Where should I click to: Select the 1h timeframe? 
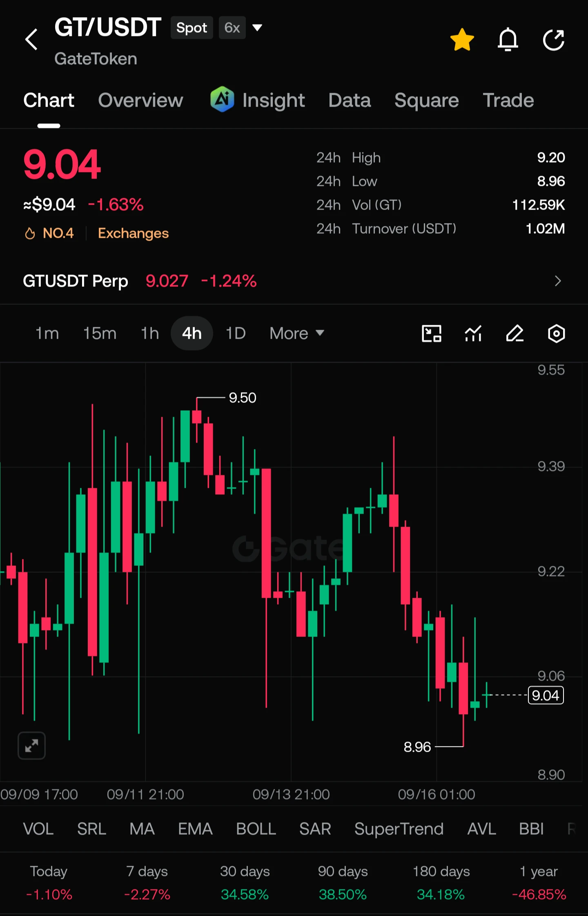(150, 333)
